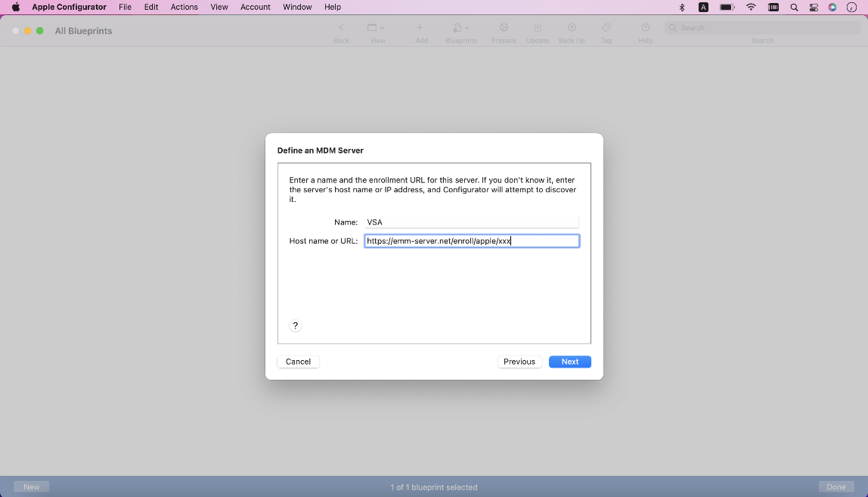Click the Help toolbar icon
This screenshot has height=497, width=868.
(645, 28)
